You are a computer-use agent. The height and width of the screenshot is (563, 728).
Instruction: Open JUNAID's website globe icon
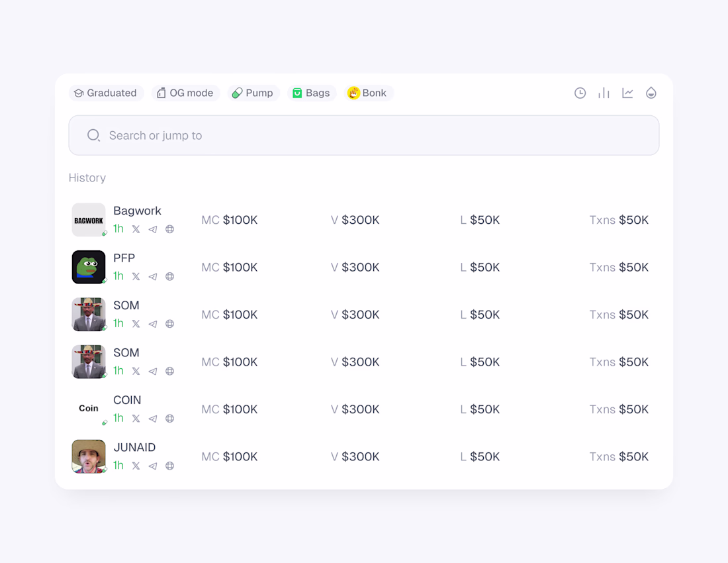(x=170, y=466)
